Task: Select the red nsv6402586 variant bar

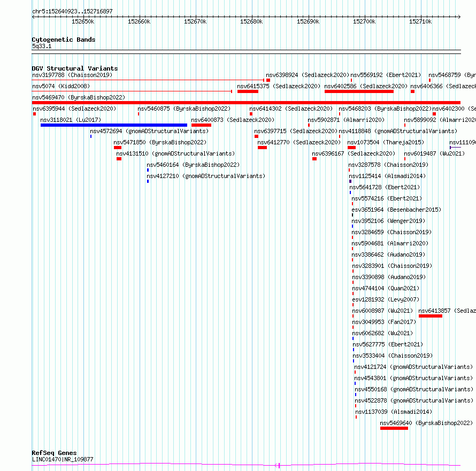Action: [x=359, y=91]
